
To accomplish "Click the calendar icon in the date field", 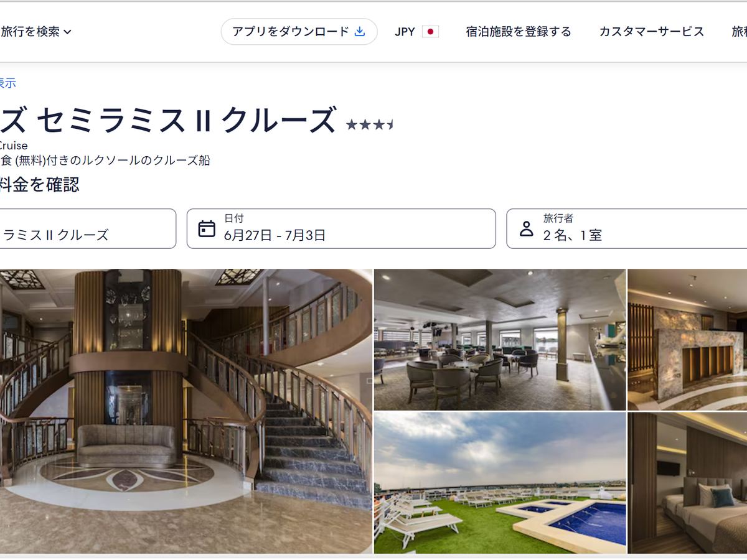I will click(207, 229).
